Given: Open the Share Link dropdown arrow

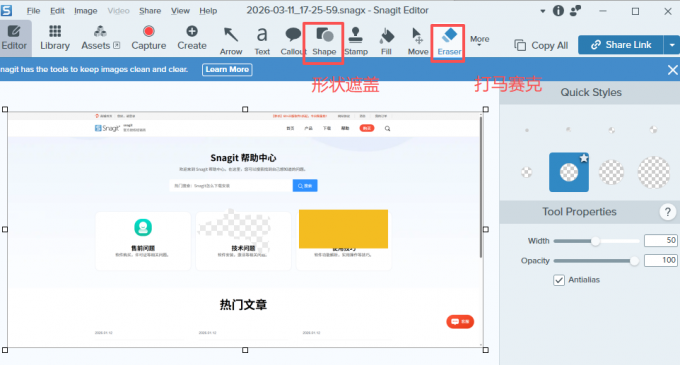Looking at the screenshot, I should click(672, 45).
